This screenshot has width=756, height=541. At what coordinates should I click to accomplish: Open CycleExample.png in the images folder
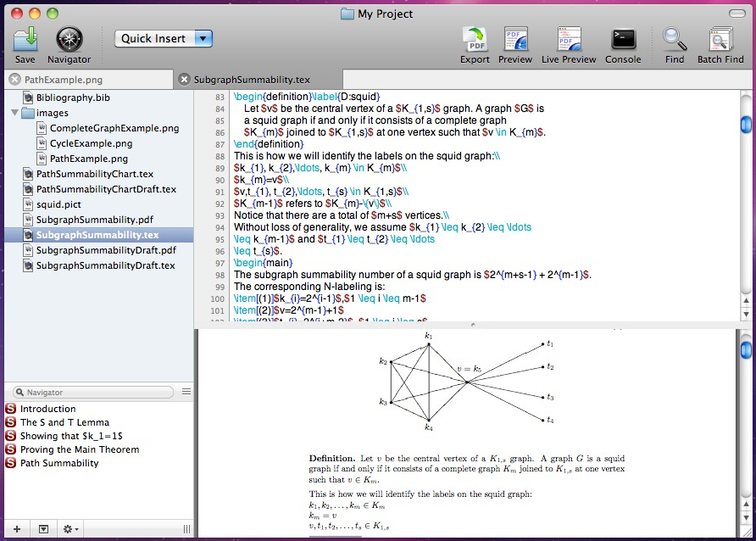click(x=91, y=143)
